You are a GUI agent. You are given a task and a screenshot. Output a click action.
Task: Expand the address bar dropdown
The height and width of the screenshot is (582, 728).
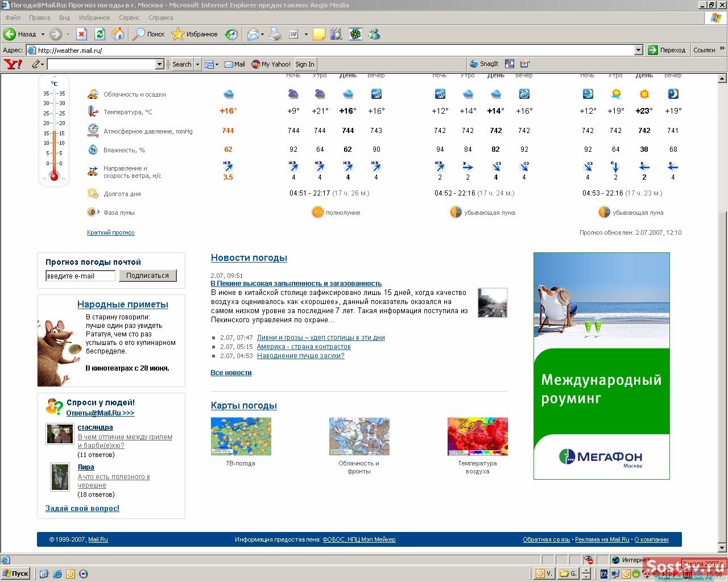(x=638, y=50)
